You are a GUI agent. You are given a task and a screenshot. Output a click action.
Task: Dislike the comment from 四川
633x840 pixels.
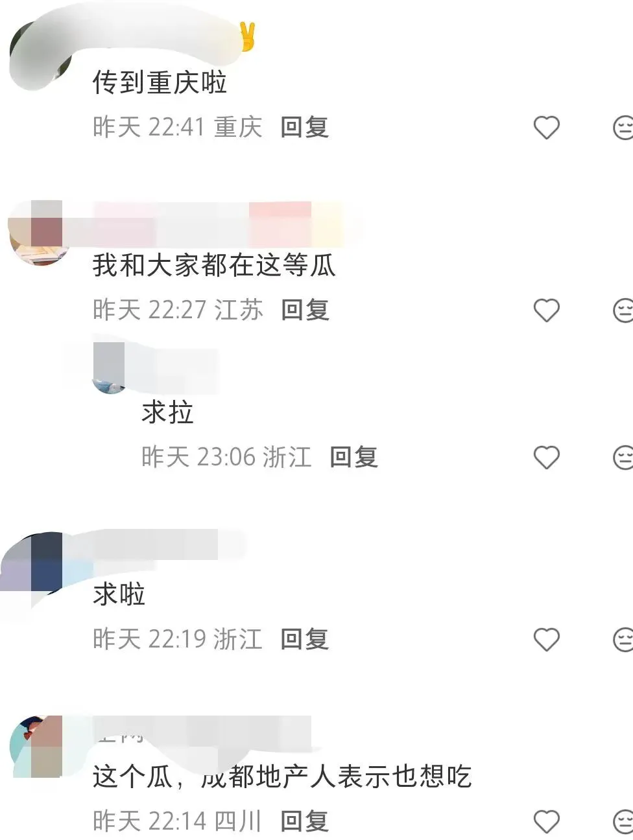click(x=623, y=821)
